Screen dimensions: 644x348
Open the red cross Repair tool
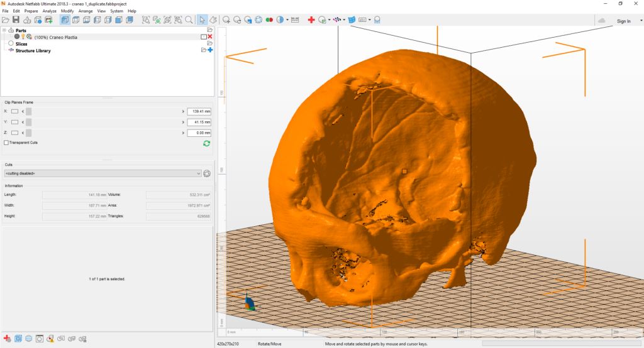tap(311, 20)
